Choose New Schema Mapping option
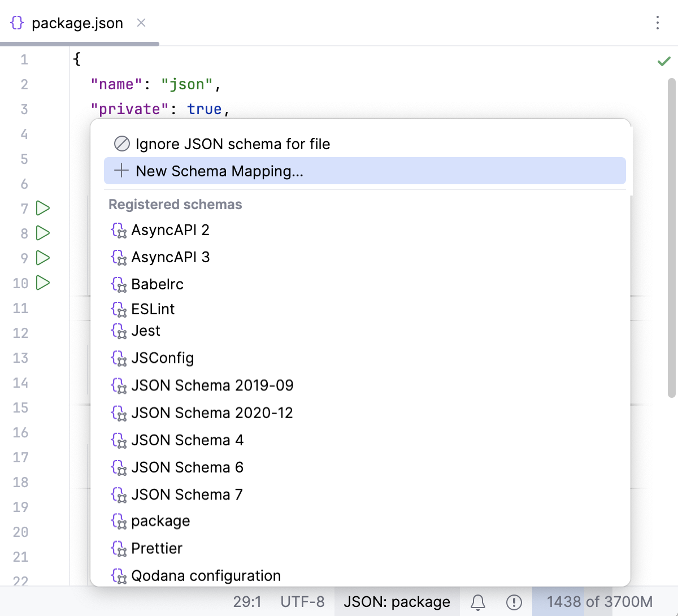This screenshot has width=678, height=616. coord(219,171)
